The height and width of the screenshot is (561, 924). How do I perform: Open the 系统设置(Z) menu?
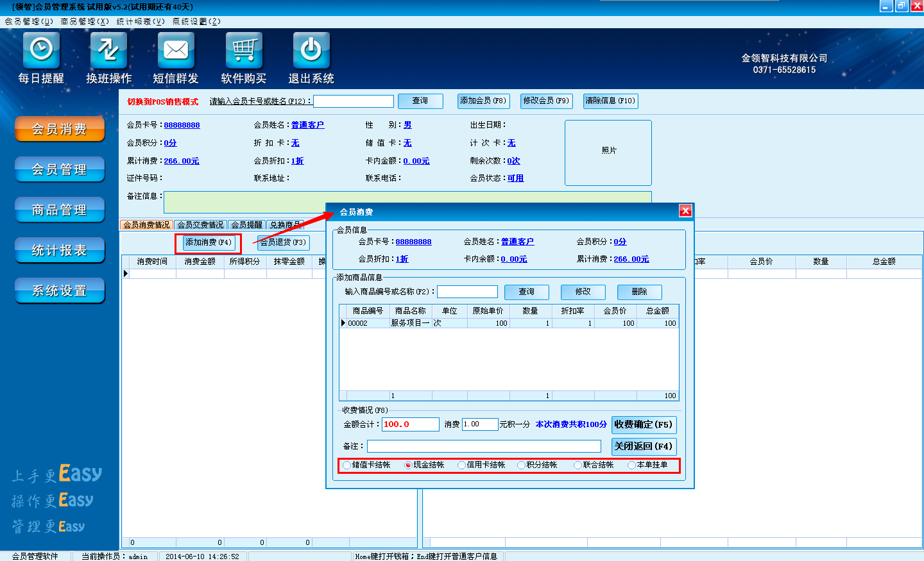[x=196, y=21]
